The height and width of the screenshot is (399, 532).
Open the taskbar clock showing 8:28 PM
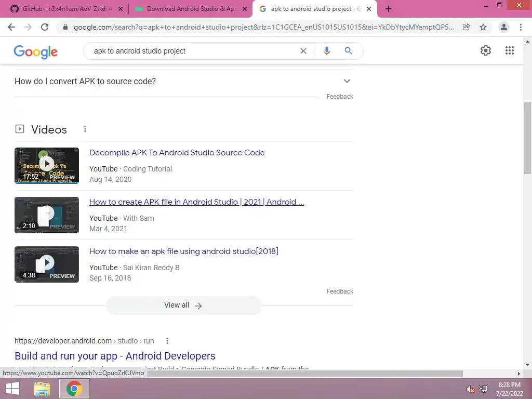pyautogui.click(x=509, y=389)
